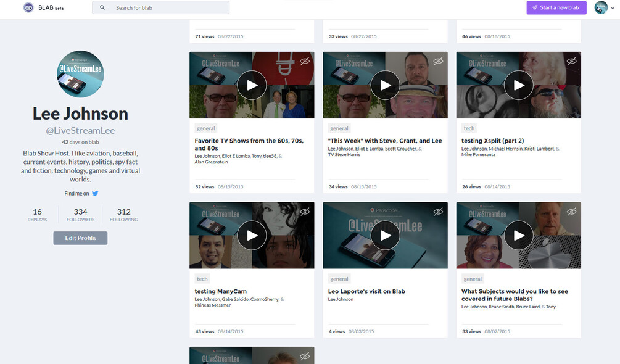
Task: Open the account dropdown next to the avatar
Action: point(613,8)
